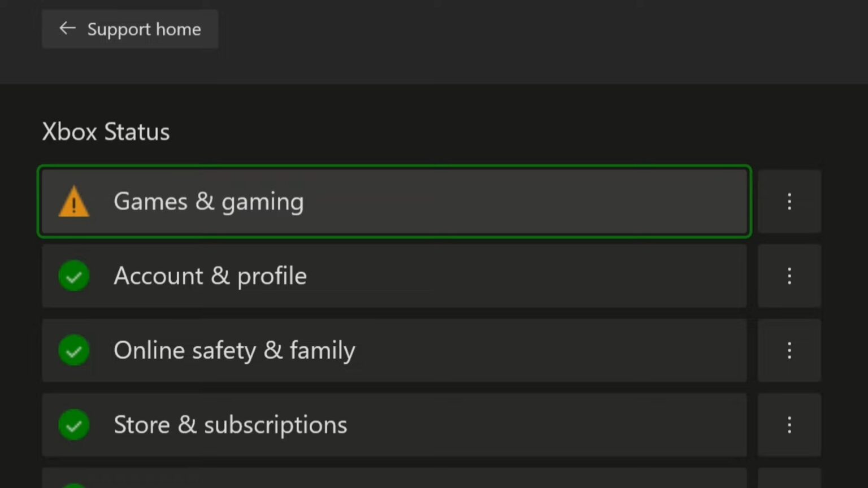This screenshot has width=868, height=488.
Task: Click the green checkmark for Account & profile
Action: pos(74,276)
